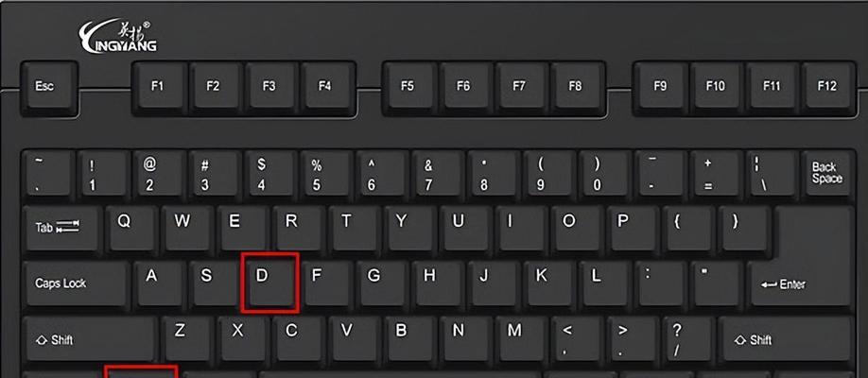
Task: Click the YINGYANG brand logo
Action: click(x=117, y=36)
